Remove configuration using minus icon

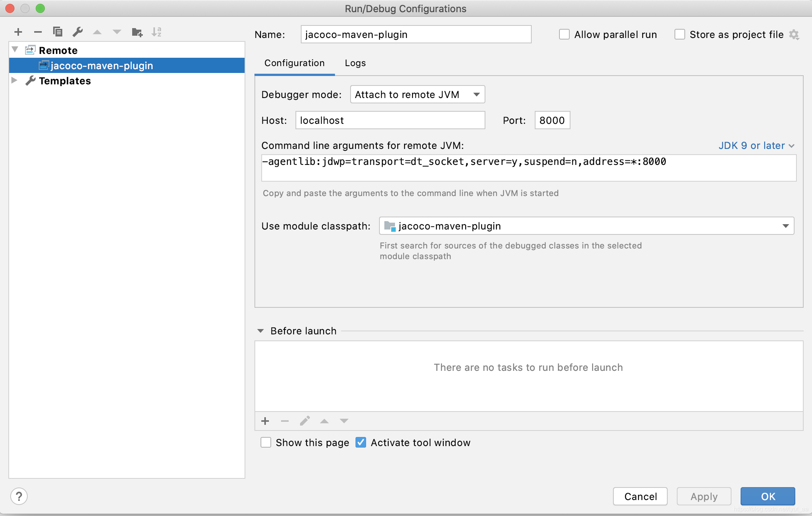click(38, 32)
